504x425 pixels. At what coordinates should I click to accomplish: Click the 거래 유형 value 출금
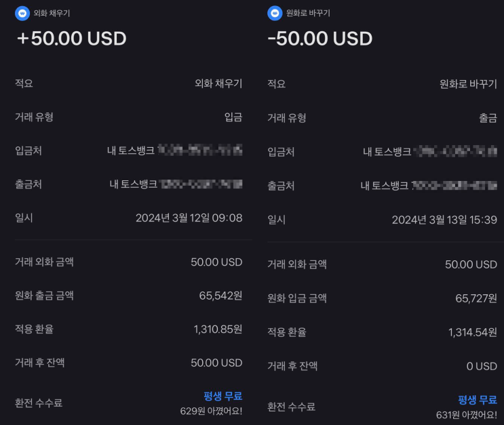(x=488, y=118)
